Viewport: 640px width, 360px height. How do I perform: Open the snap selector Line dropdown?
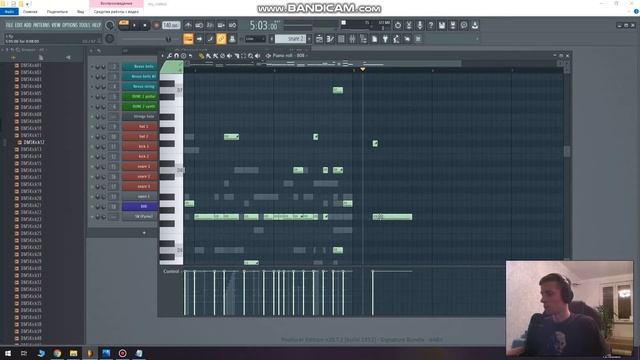[255, 39]
